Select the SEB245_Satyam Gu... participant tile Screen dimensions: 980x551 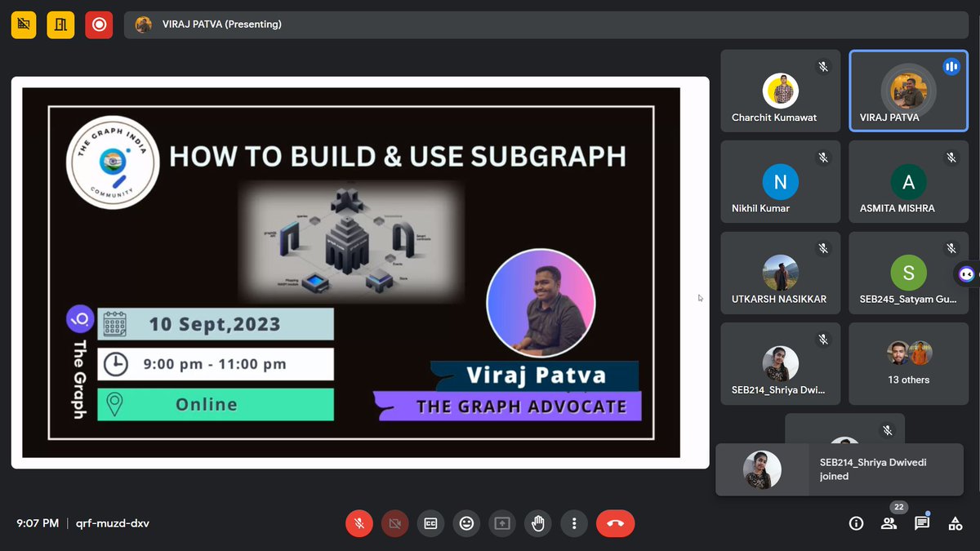[909, 273]
